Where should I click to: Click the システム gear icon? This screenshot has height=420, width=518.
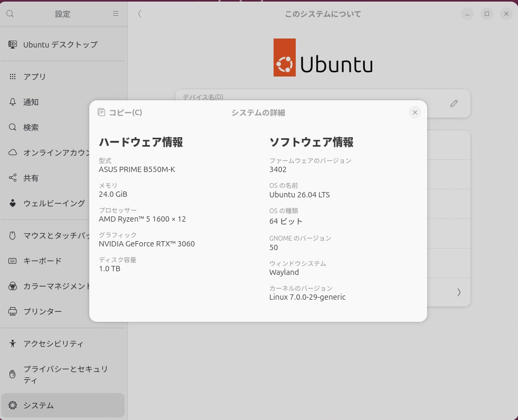[x=13, y=405]
